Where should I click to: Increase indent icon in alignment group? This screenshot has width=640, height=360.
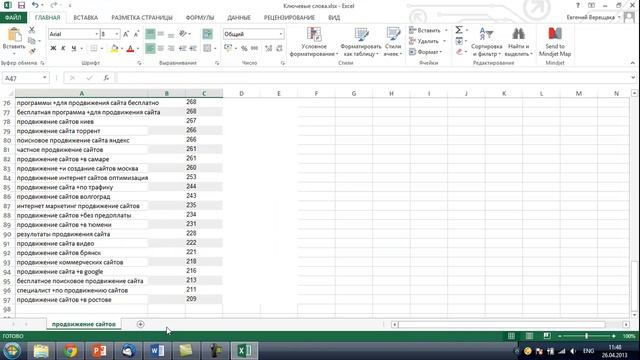[193, 49]
